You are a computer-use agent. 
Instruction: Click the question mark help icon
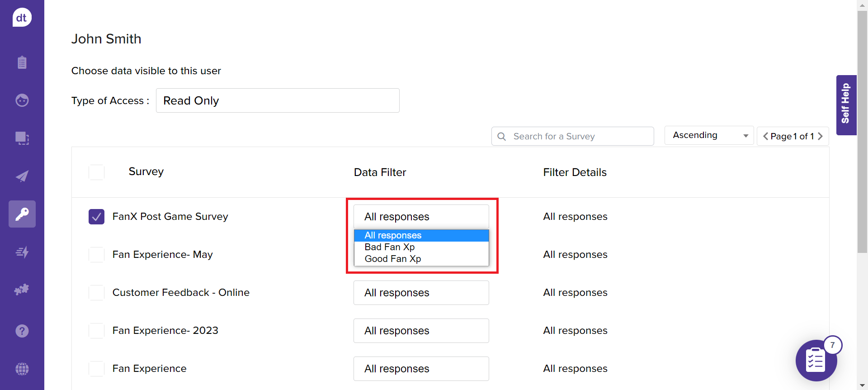(x=22, y=331)
